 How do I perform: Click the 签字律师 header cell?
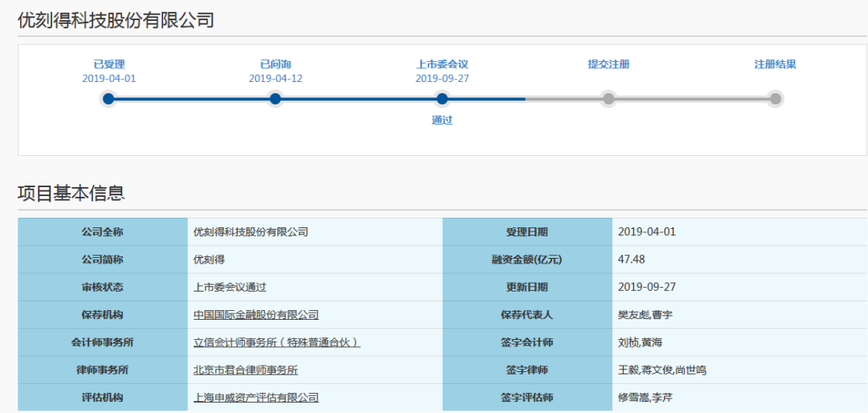click(x=527, y=370)
